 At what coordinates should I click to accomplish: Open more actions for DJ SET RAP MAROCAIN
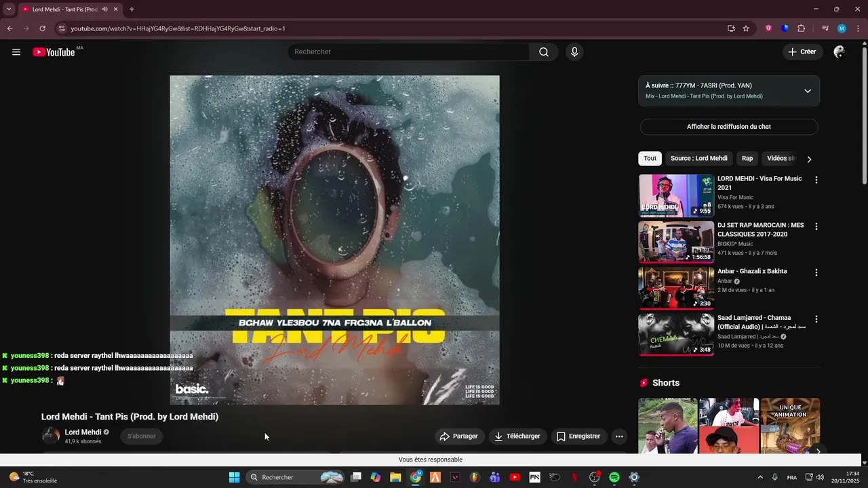(x=816, y=226)
